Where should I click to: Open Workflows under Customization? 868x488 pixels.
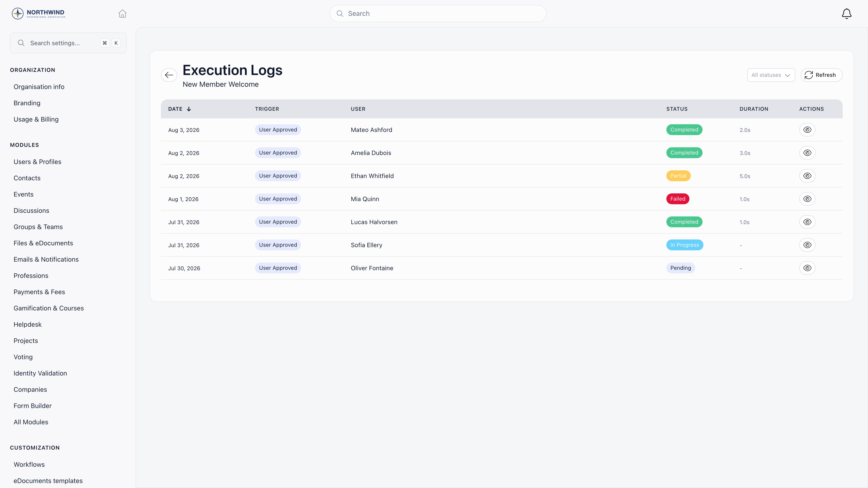click(x=29, y=465)
